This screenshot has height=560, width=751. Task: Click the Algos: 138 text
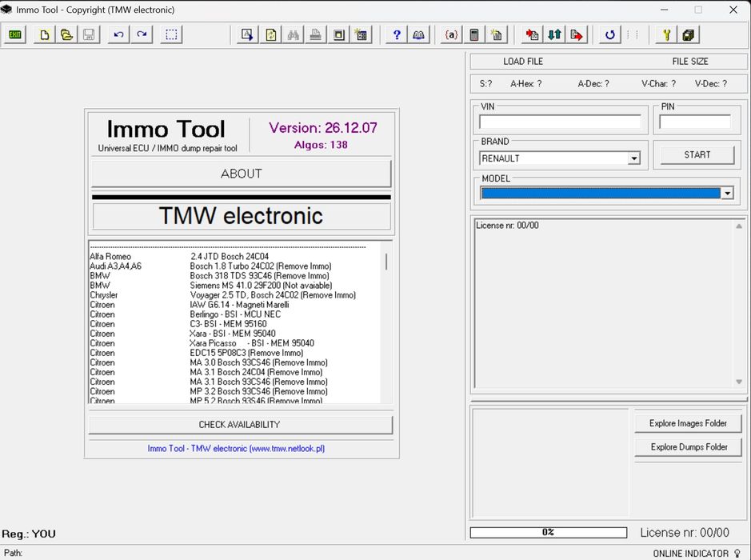point(321,145)
